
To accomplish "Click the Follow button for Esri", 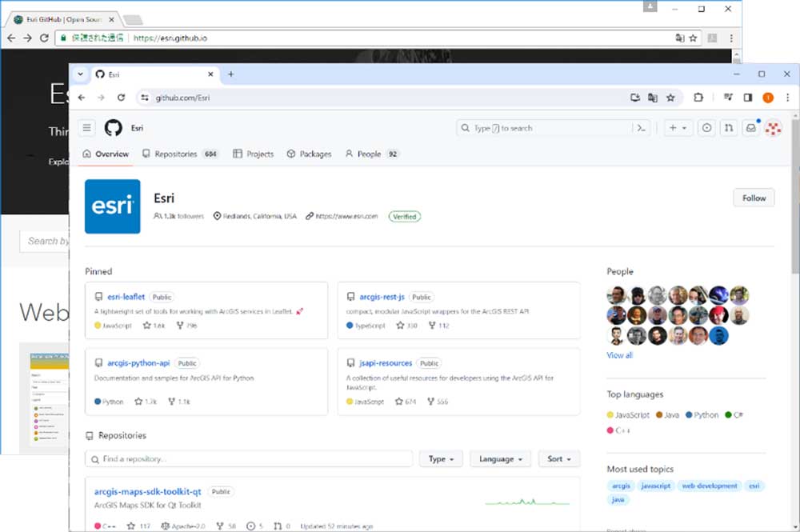I will pyautogui.click(x=754, y=198).
